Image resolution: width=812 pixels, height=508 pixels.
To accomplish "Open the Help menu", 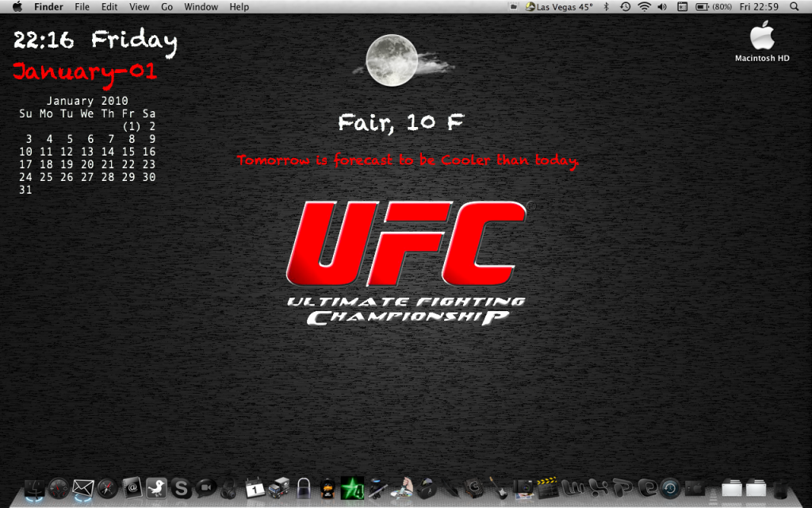I will (239, 6).
